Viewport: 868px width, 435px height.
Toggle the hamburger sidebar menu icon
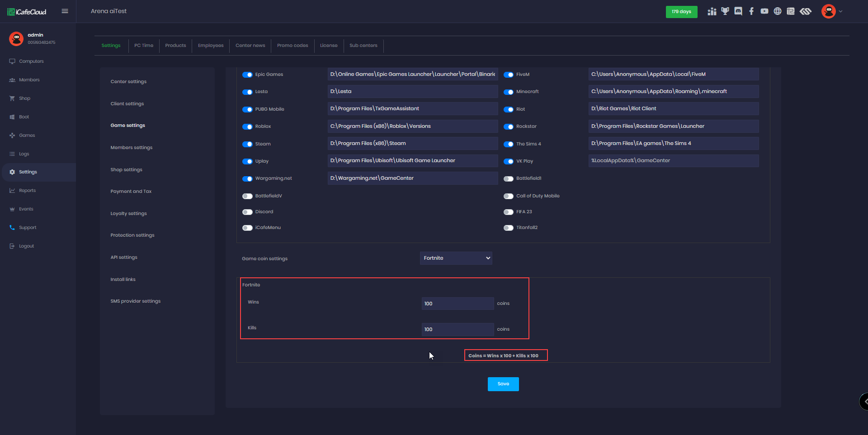[x=65, y=11]
